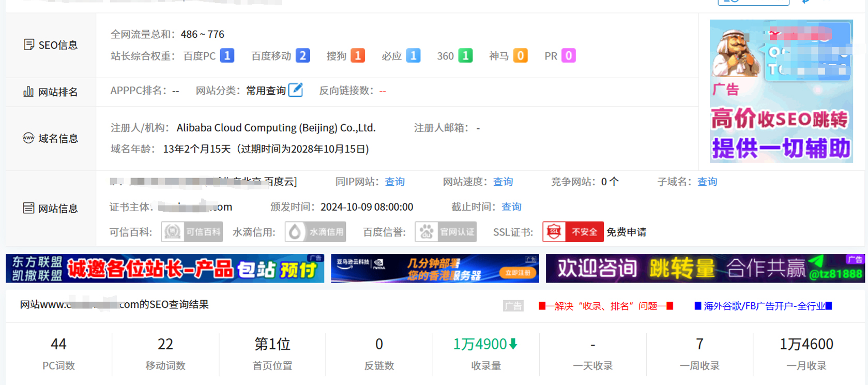The width and height of the screenshot is (868, 385).
Task: Edit website category with pencil icon
Action: 295,90
